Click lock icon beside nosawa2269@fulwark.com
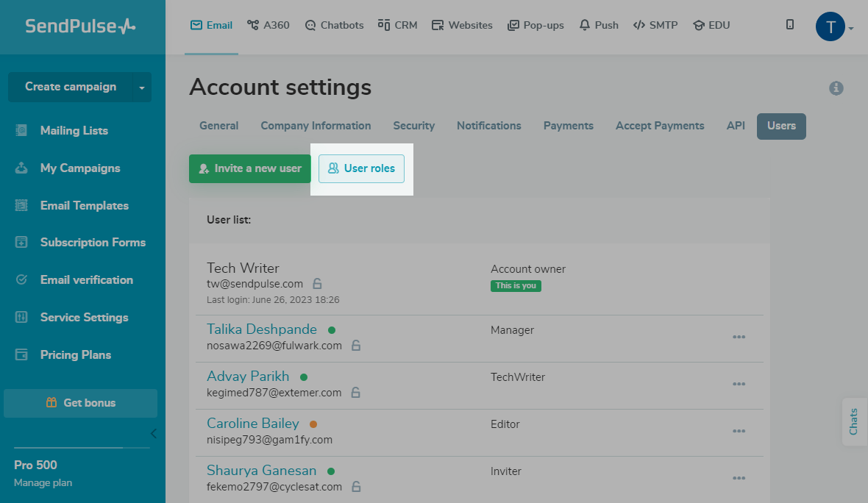 356,346
